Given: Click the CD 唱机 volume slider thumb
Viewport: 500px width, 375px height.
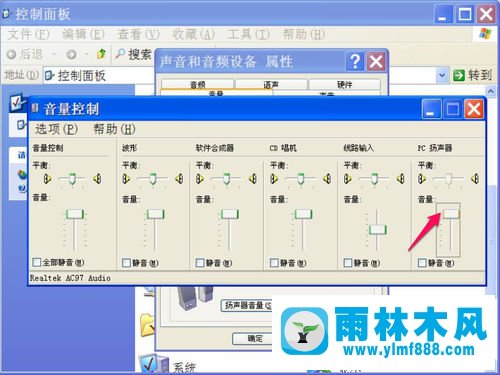Looking at the screenshot, I should [303, 214].
